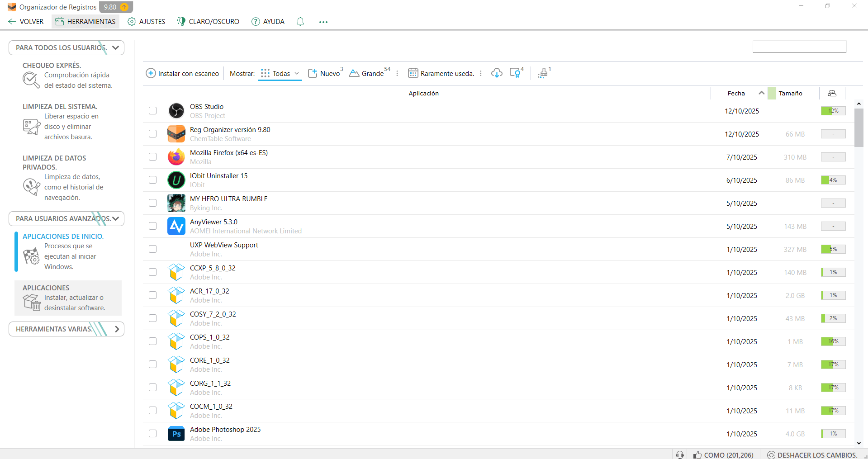868x459 pixels.
Task: Check the ACR_17_0_32 checkbox
Action: click(x=153, y=295)
